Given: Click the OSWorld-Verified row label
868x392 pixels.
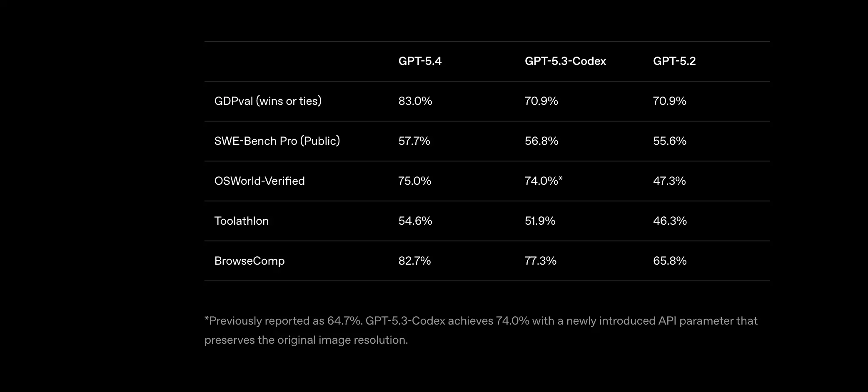Looking at the screenshot, I should coord(259,181).
